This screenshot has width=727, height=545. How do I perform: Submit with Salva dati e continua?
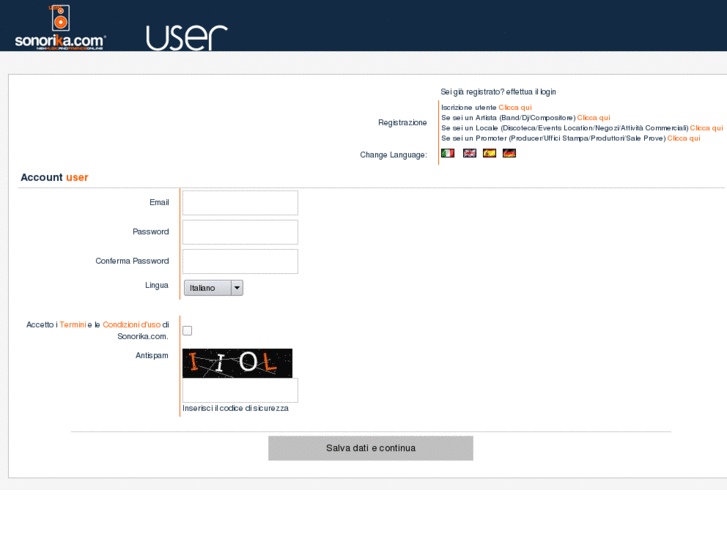coord(370,448)
